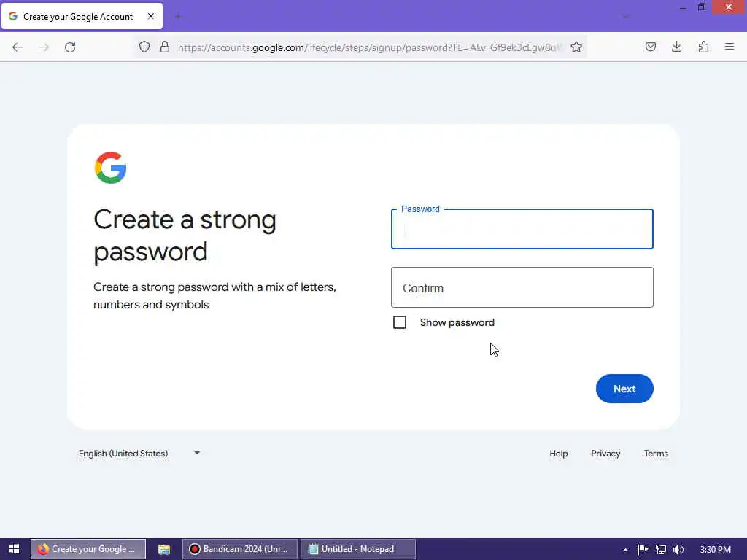Open the Terms link

[656, 454]
